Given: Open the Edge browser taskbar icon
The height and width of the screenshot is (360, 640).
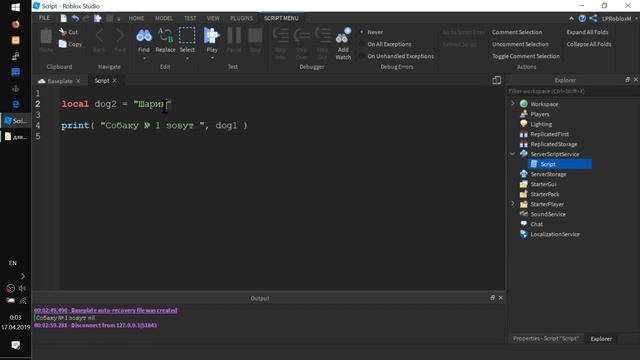Looking at the screenshot, I should (x=16, y=104).
